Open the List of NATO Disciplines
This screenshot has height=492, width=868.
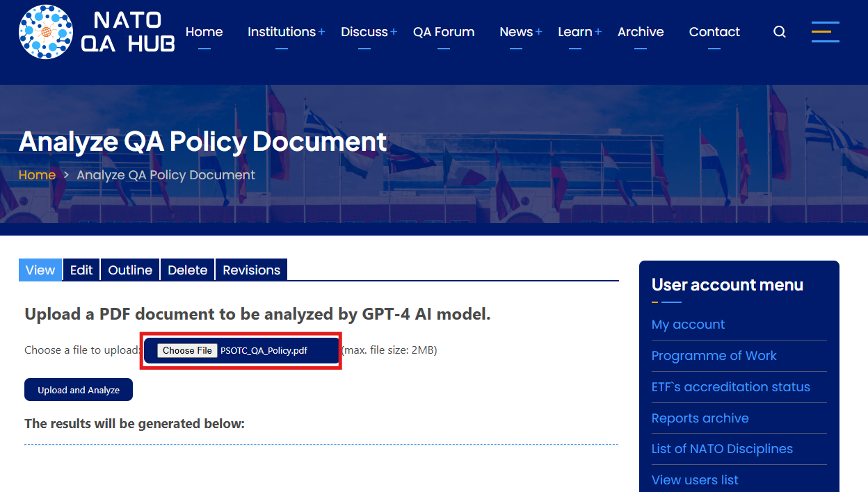tap(722, 449)
